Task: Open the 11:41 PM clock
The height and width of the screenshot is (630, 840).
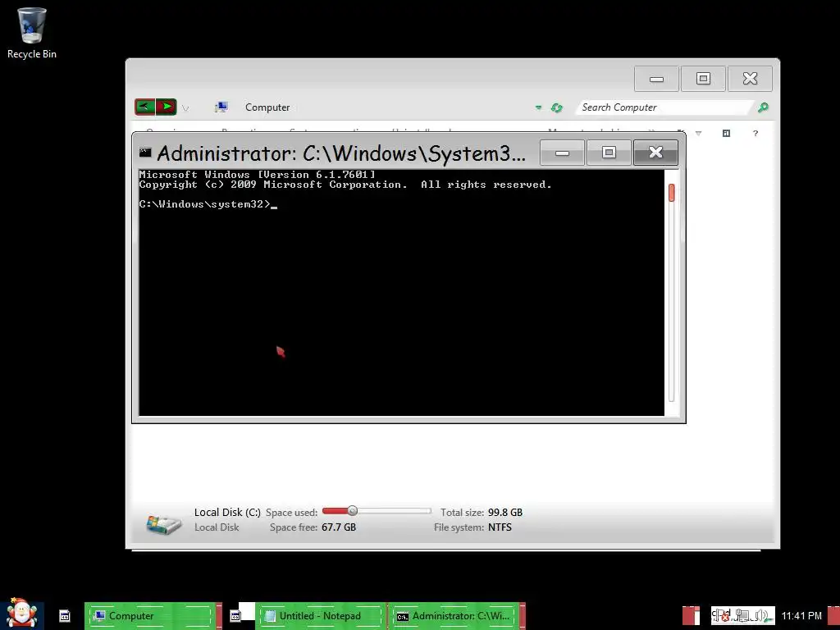Action: click(801, 615)
